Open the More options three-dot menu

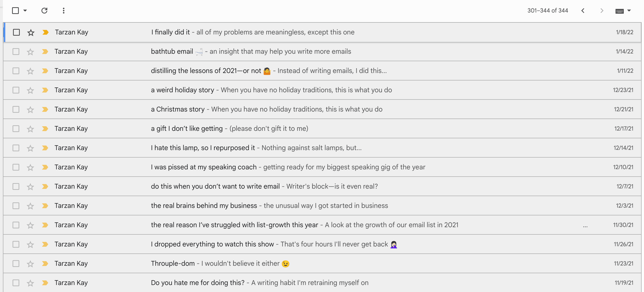pos(64,10)
